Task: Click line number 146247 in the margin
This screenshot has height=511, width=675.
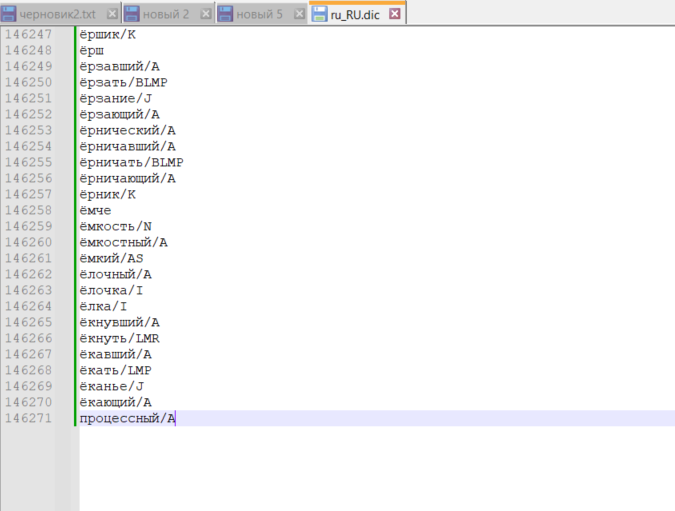Action: click(28, 34)
